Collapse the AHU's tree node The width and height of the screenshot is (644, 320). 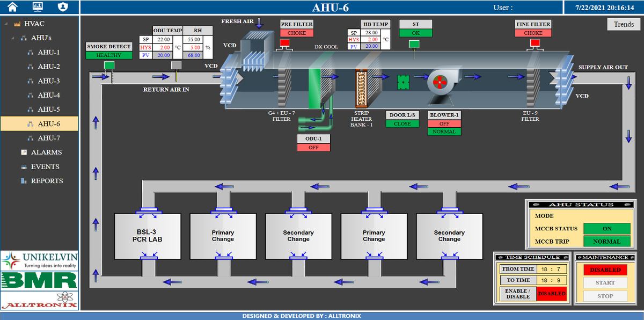click(12, 39)
